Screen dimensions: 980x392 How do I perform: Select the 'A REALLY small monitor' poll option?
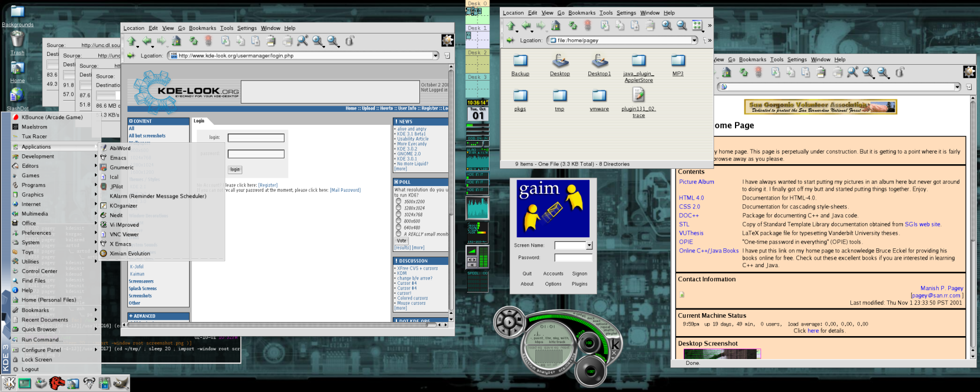click(x=399, y=234)
